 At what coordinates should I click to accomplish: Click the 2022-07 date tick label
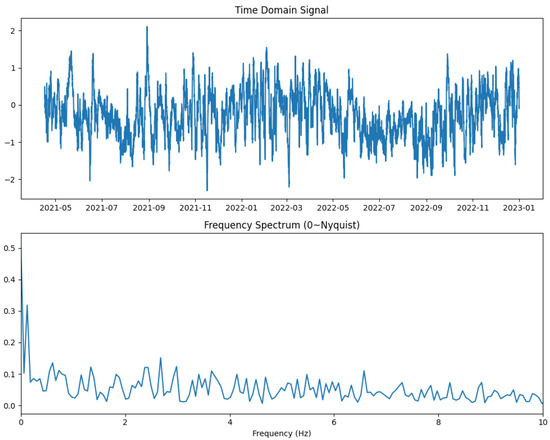379,208
